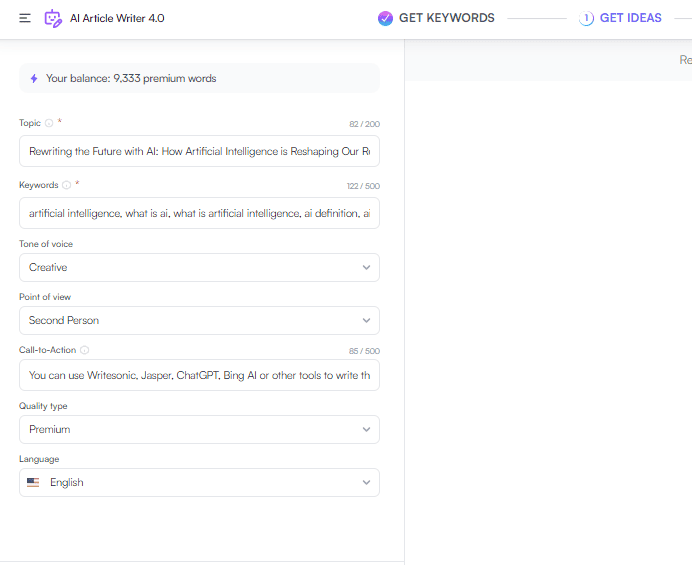This screenshot has width=692, height=565.
Task: Click into the Keywords text field
Action: tap(199, 212)
